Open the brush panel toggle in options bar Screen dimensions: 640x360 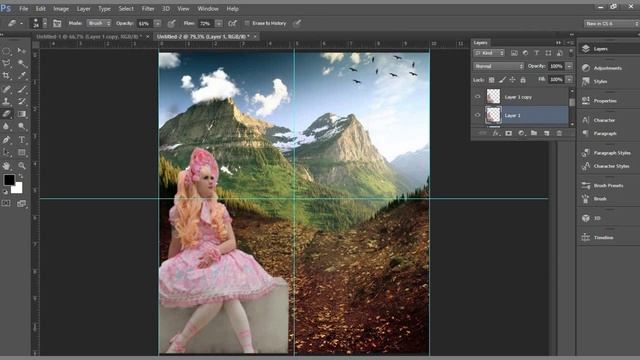click(x=57, y=24)
